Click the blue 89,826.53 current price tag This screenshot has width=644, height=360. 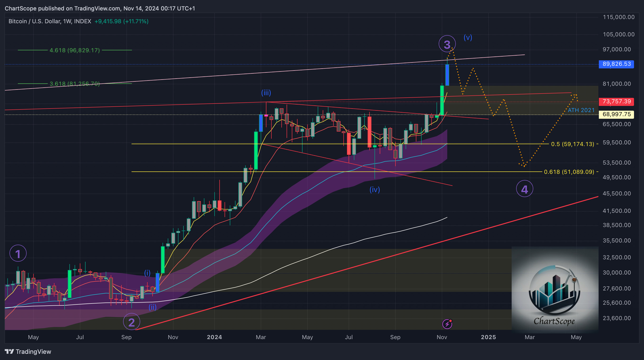[x=616, y=64]
